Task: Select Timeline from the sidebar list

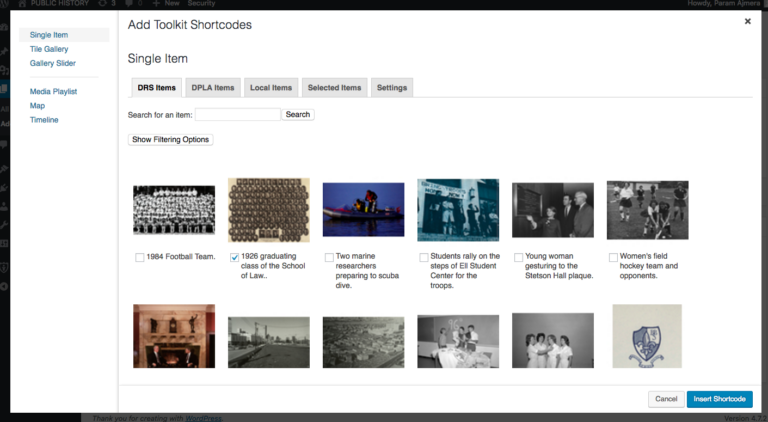Action: [x=44, y=120]
